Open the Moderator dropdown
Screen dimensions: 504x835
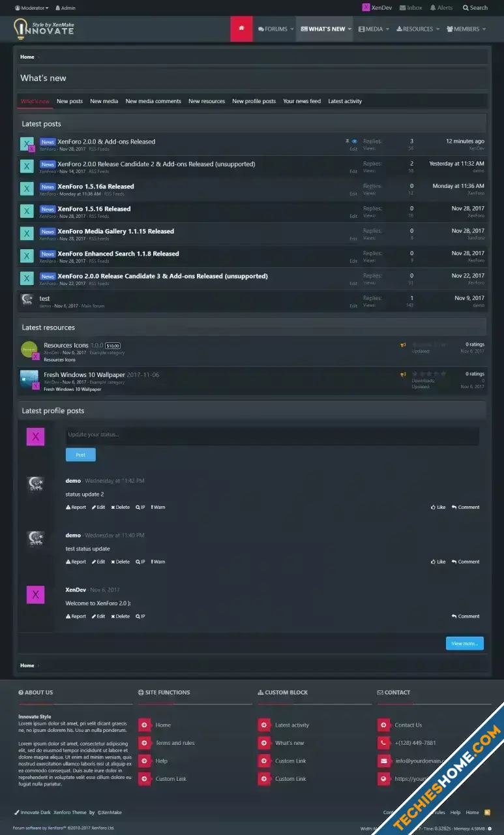point(31,8)
